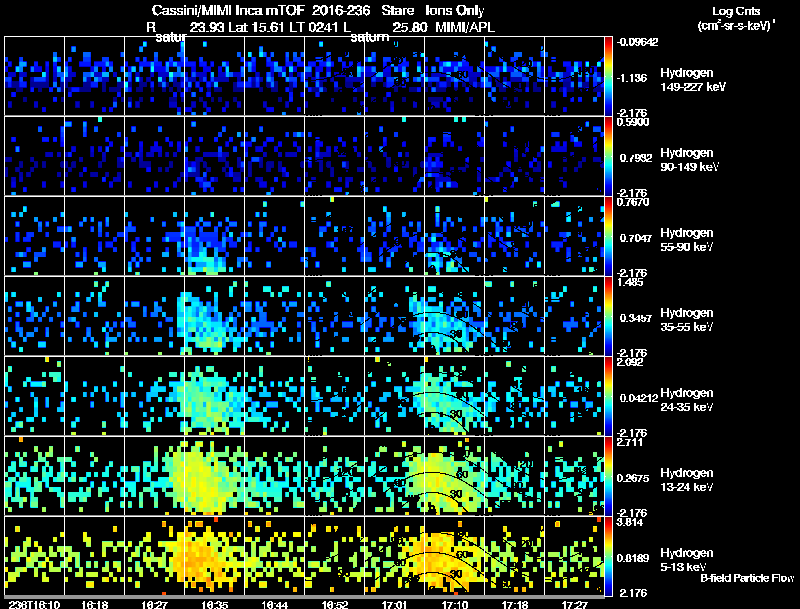This screenshot has width=800, height=609.
Task: Select the L value '25.80'
Action: 410,27
